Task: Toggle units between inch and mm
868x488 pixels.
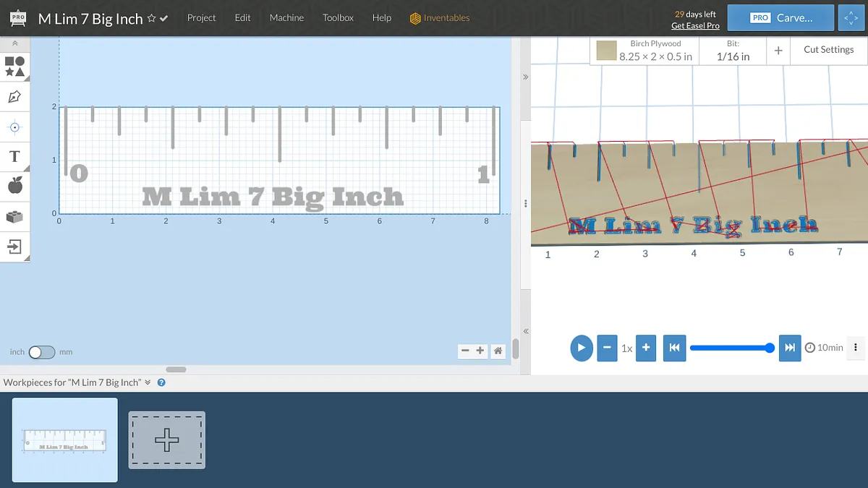Action: (x=42, y=352)
